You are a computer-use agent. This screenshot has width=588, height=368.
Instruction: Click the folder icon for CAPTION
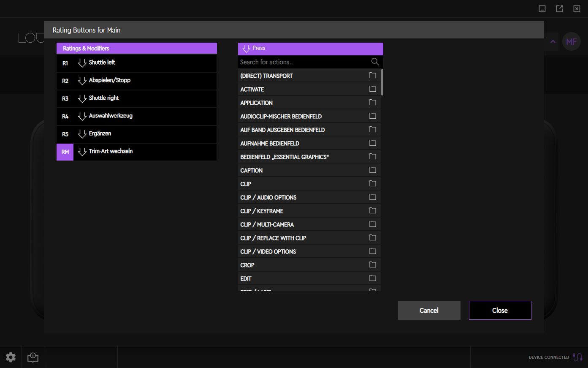pyautogui.click(x=372, y=170)
